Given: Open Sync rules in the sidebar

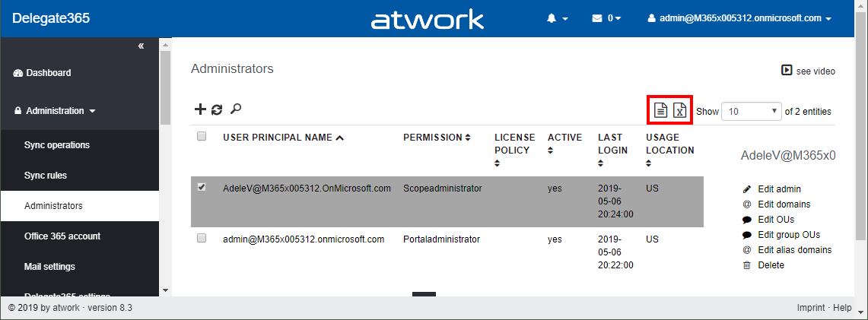Looking at the screenshot, I should pos(46,176).
